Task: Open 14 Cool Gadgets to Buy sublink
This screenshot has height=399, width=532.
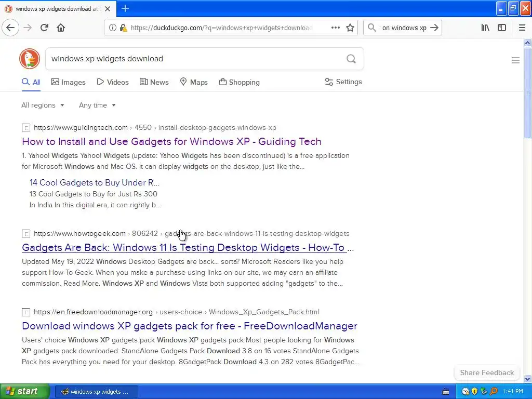Action: pyautogui.click(x=95, y=182)
